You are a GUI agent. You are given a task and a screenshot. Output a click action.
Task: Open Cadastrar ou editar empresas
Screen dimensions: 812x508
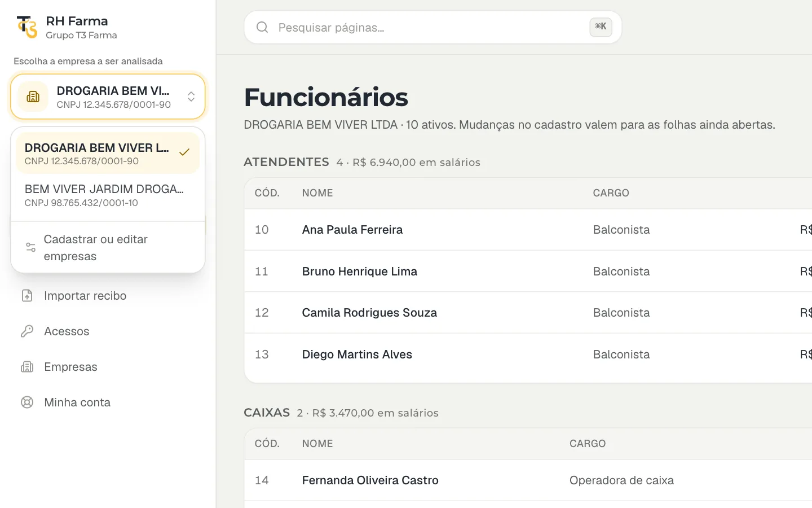tap(108, 248)
